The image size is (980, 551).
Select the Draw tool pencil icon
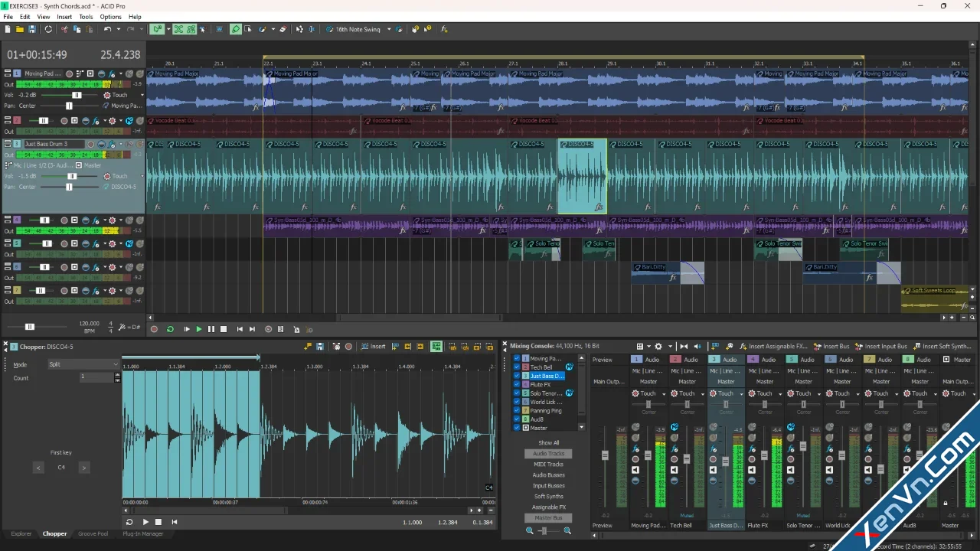236,29
